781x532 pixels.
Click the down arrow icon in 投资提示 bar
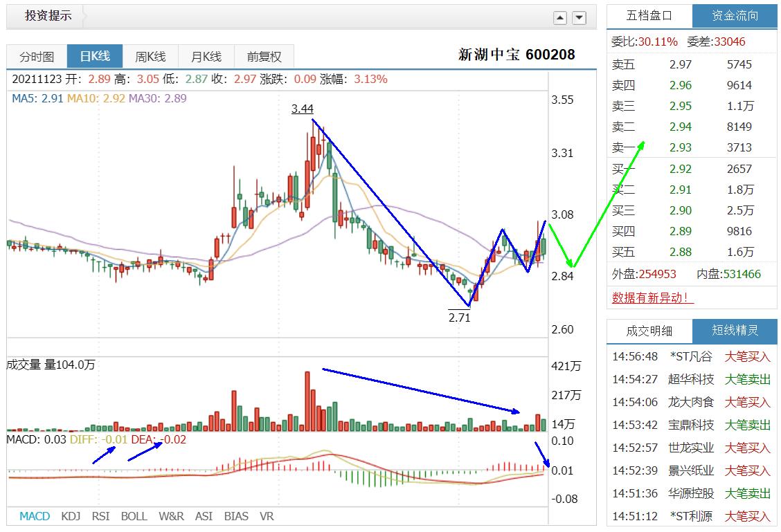pyautogui.click(x=579, y=18)
